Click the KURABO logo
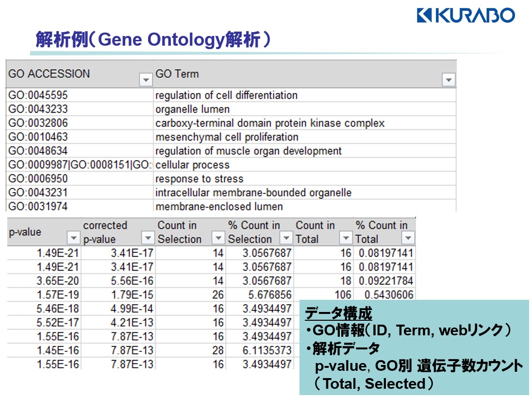Image resolution: width=532 pixels, height=398 pixels. coord(465,15)
